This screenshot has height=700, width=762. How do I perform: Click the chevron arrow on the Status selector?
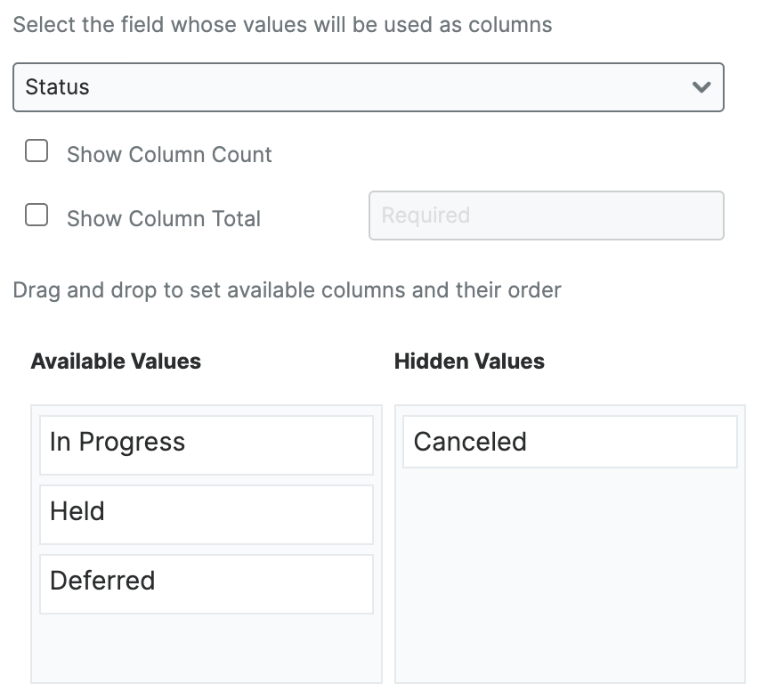click(701, 87)
